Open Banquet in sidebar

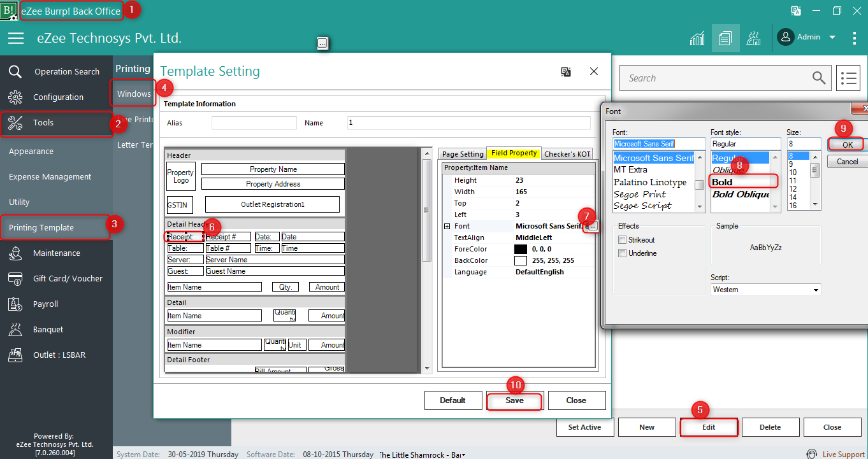point(57,330)
